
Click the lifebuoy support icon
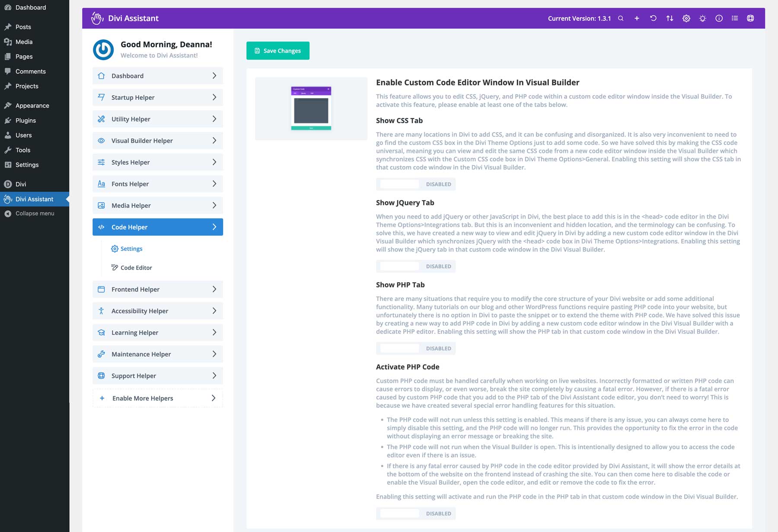tap(751, 18)
